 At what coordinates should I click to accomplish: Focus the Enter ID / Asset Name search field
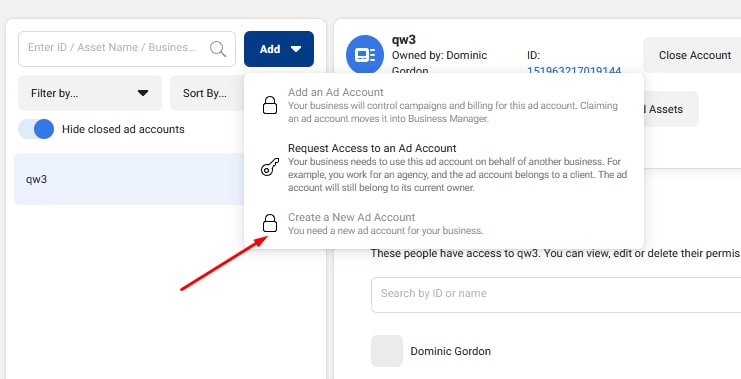(x=127, y=49)
